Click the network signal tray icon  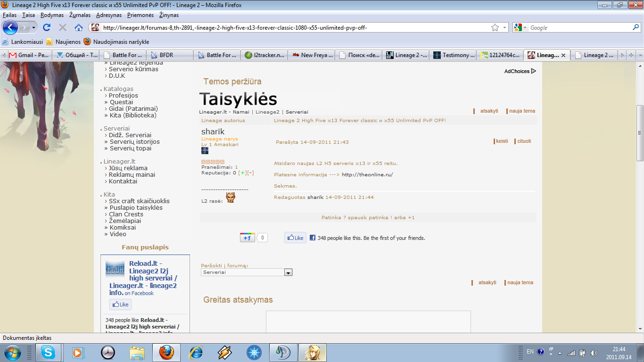point(571,353)
